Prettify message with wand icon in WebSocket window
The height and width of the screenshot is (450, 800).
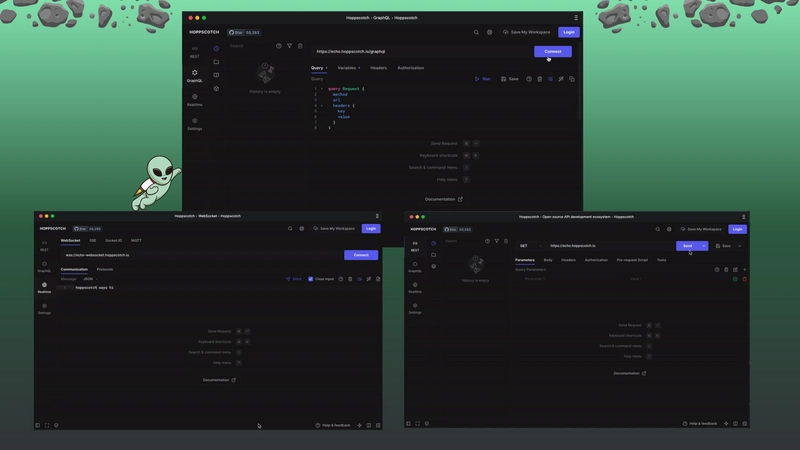(x=369, y=279)
